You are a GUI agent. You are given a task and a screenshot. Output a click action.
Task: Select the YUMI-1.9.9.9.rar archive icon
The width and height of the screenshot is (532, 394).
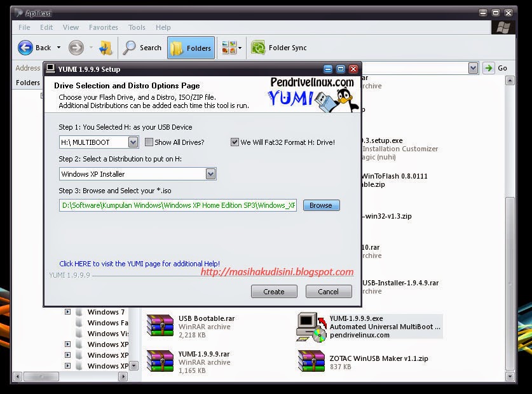coord(160,362)
